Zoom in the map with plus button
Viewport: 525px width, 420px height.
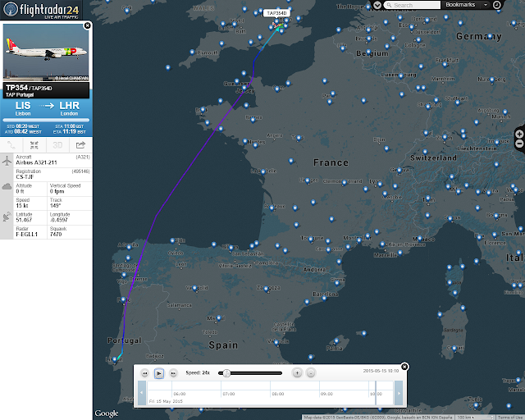(x=519, y=134)
